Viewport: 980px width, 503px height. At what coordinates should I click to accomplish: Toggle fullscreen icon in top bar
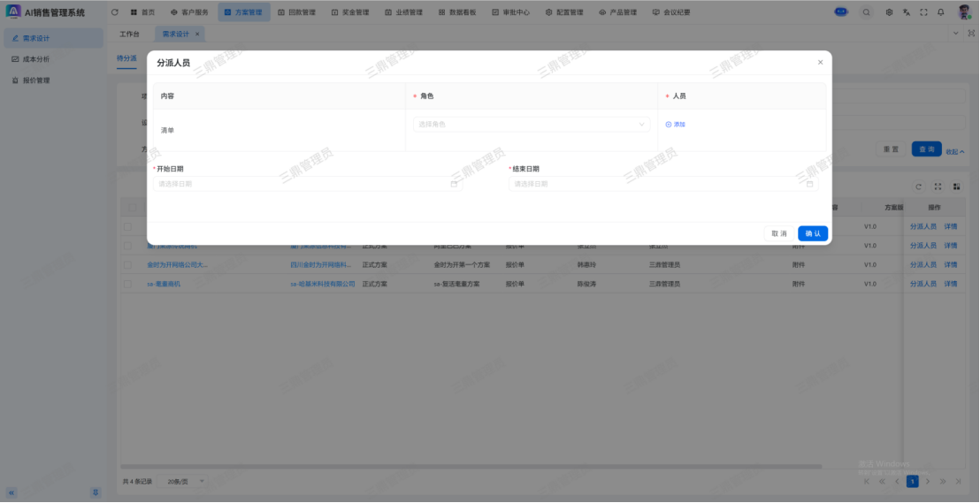coord(923,12)
